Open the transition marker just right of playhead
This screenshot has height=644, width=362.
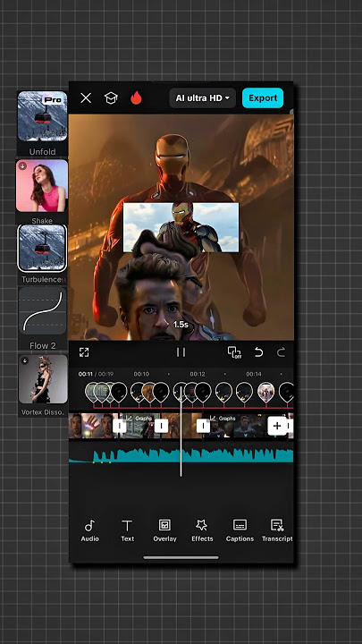click(x=203, y=426)
